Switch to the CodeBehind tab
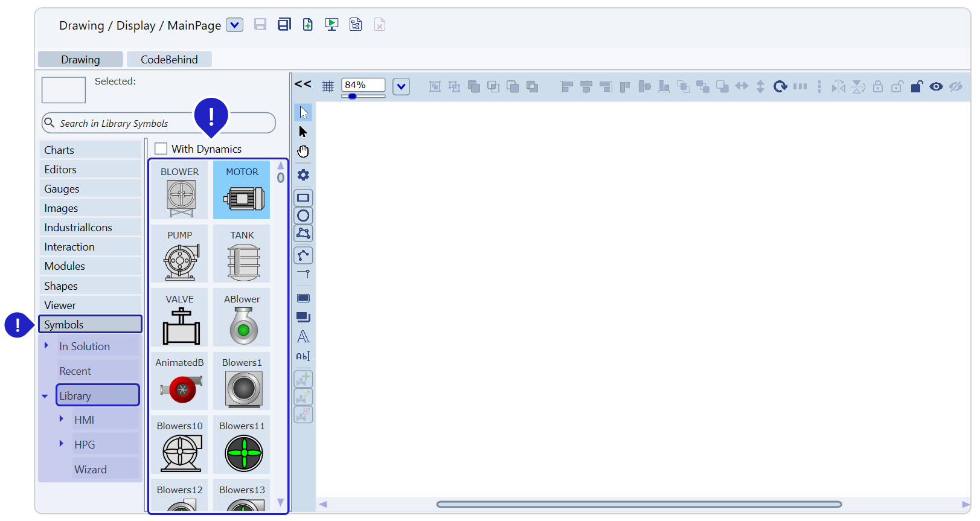980x521 pixels. (169, 59)
